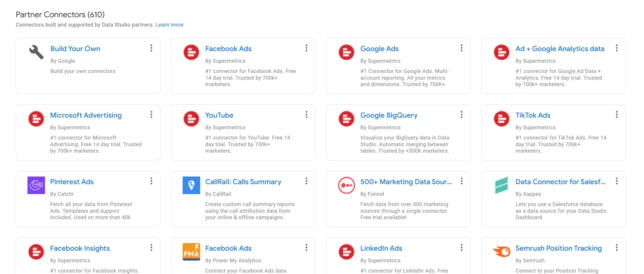
Task: Click Supermetrics logo on Facebook Insights card
Action: point(36,252)
